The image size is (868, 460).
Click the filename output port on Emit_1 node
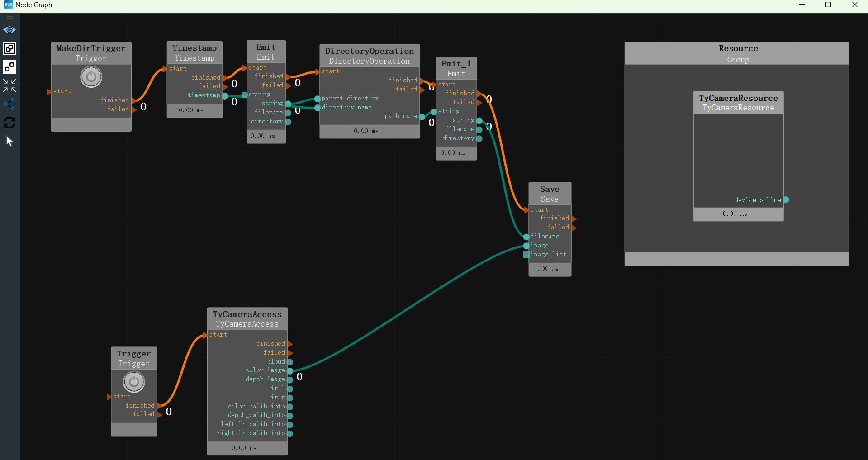coord(479,130)
